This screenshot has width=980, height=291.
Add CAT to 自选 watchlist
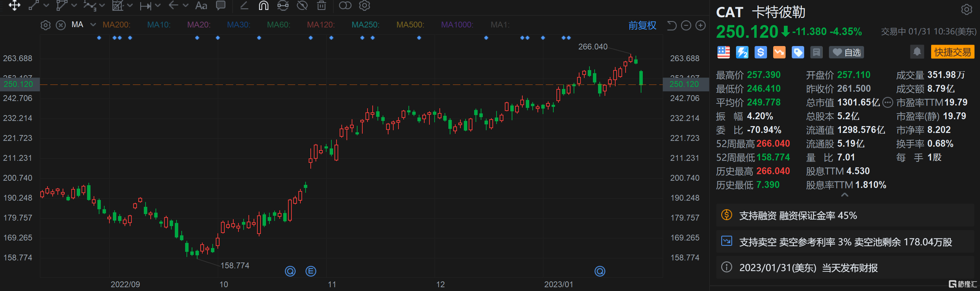(x=846, y=53)
